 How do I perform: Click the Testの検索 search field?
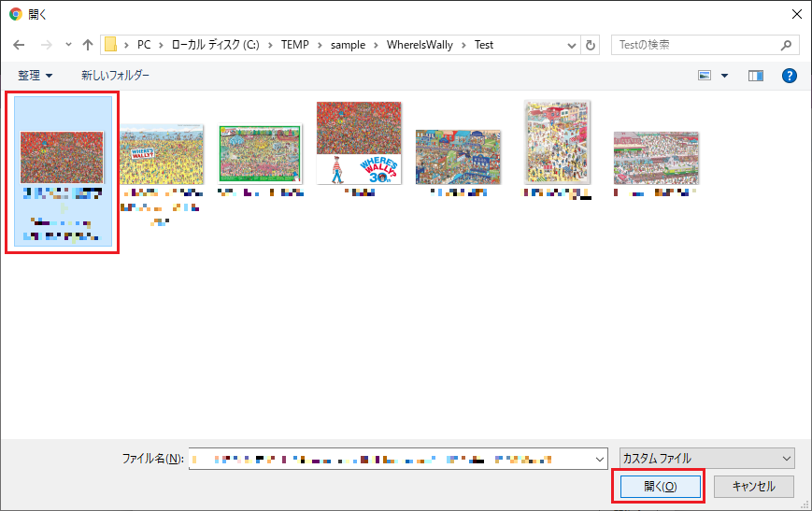pos(696,45)
